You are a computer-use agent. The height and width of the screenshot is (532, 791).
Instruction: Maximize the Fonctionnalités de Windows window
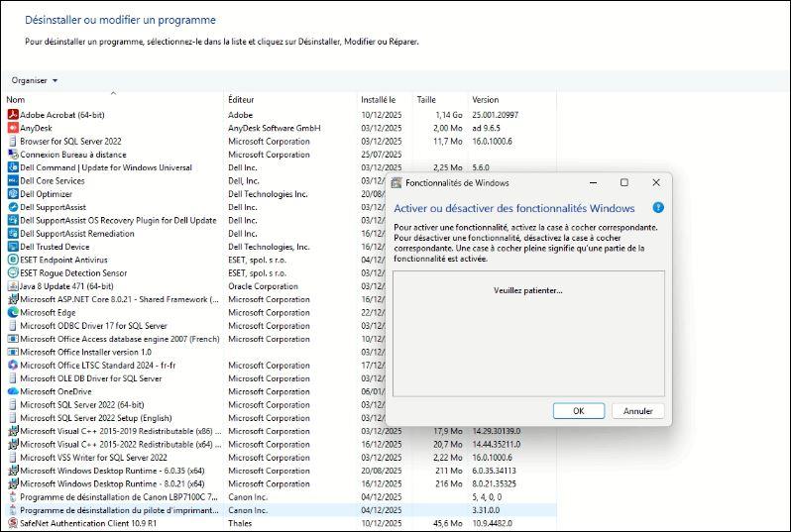(623, 183)
